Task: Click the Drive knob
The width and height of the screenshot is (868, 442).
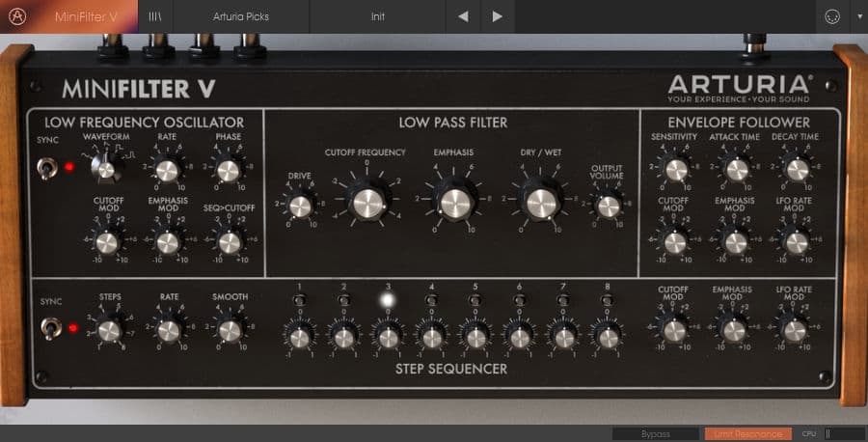Action: click(301, 207)
